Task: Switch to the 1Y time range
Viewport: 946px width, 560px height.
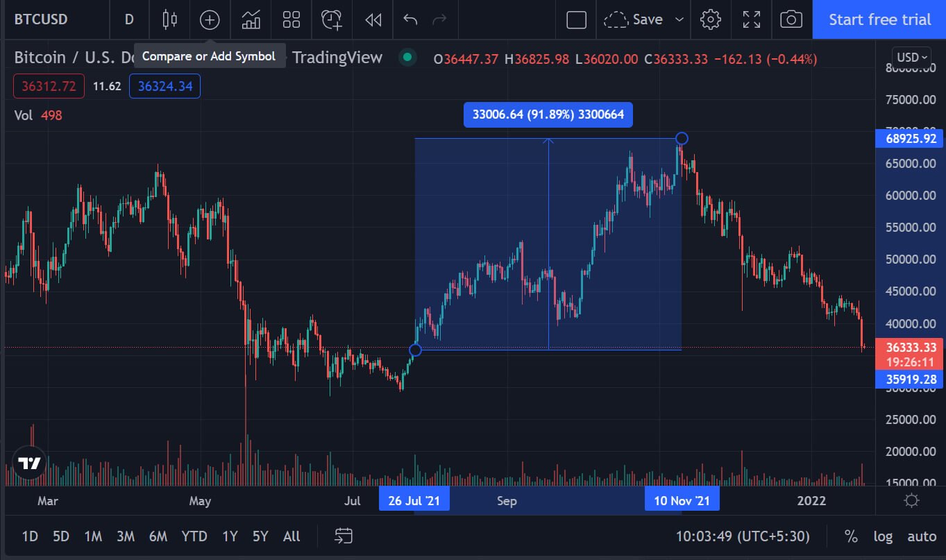Action: pyautogui.click(x=230, y=536)
